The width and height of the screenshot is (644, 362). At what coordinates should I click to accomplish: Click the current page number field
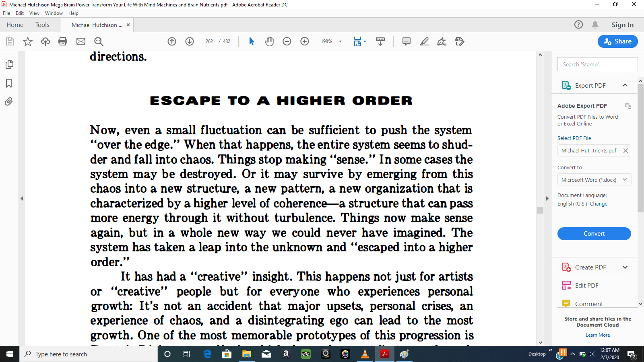[209, 41]
